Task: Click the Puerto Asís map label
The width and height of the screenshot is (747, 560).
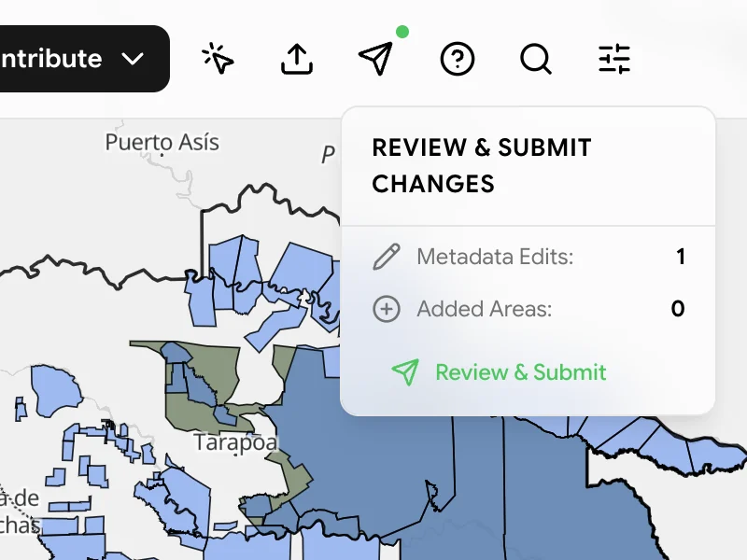Action: pos(162,143)
